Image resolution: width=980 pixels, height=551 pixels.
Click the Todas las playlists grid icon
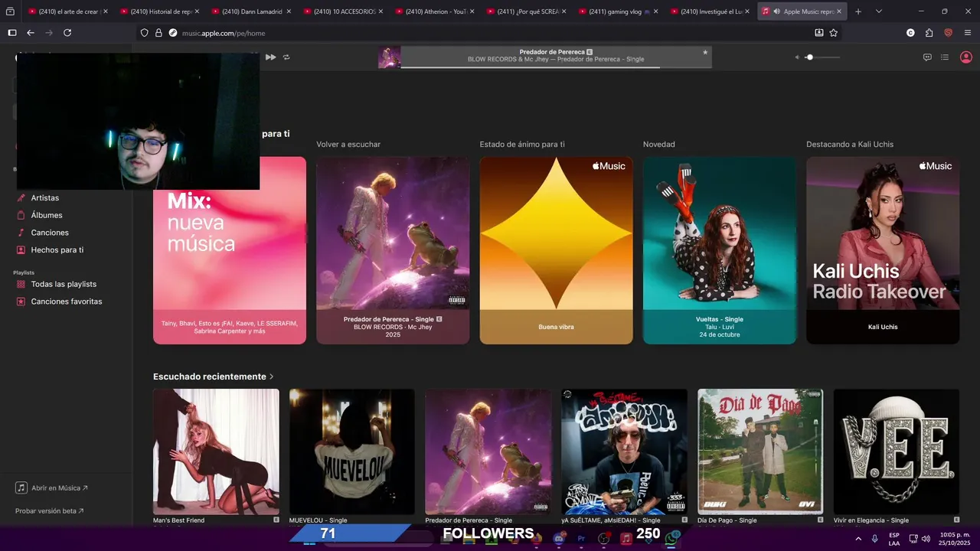[21, 284]
